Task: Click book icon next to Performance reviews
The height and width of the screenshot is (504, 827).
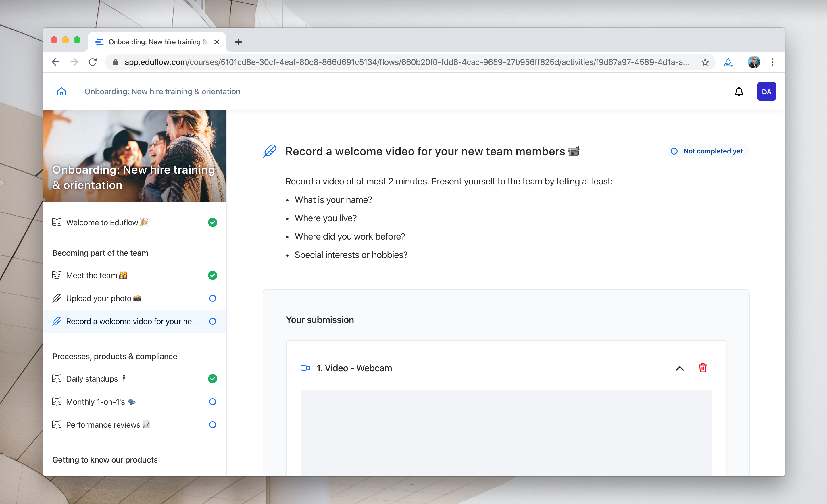Action: [x=57, y=425]
